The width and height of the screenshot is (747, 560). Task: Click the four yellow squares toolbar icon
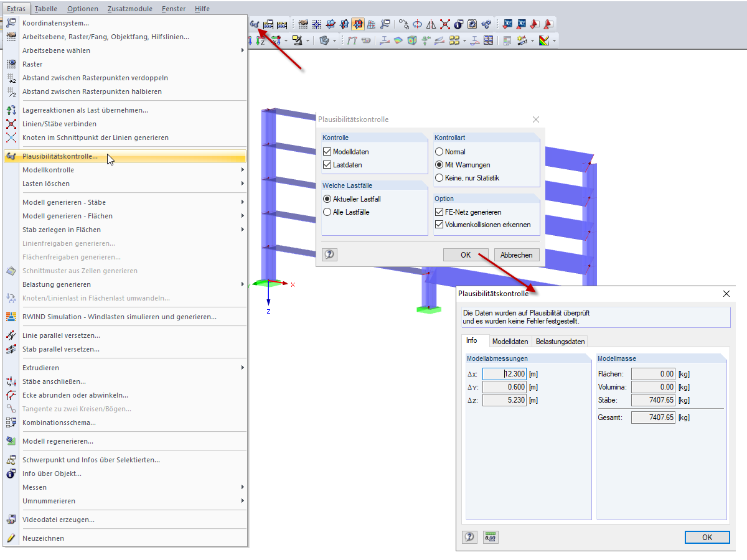coord(454,40)
